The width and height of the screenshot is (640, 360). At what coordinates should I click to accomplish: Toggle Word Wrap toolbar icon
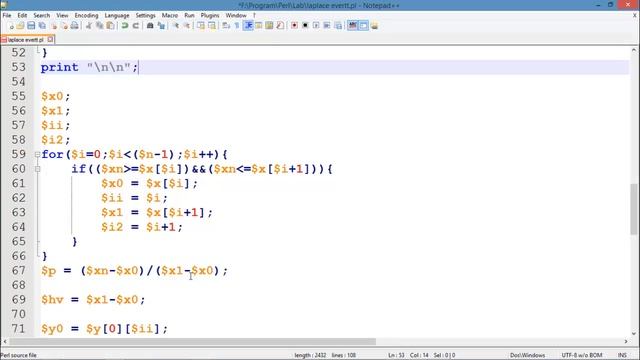click(x=226, y=26)
